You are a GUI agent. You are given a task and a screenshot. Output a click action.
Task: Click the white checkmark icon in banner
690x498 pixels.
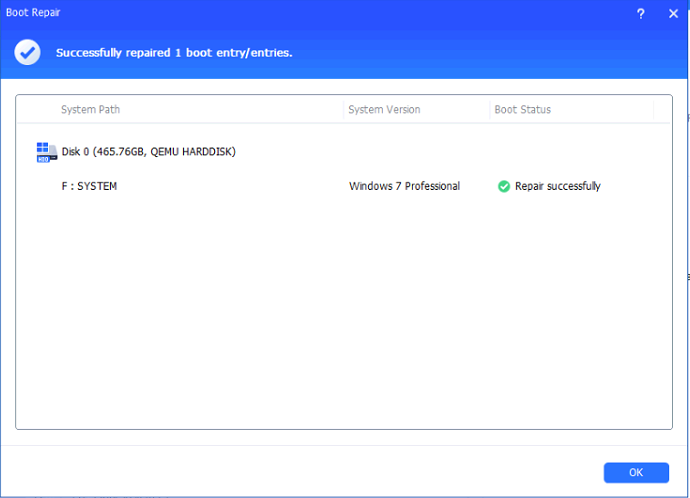28,53
